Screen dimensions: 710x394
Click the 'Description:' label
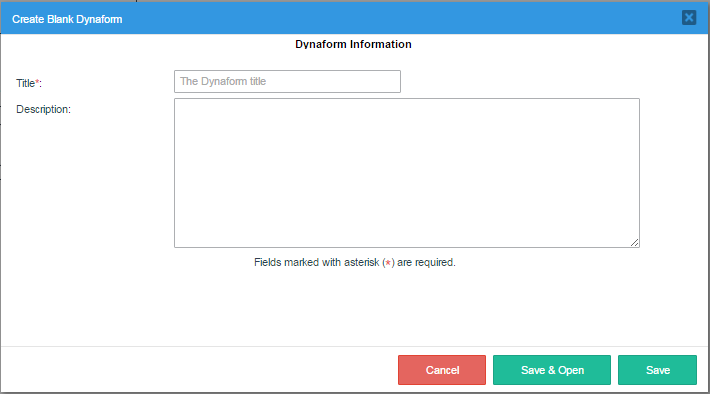coord(43,110)
